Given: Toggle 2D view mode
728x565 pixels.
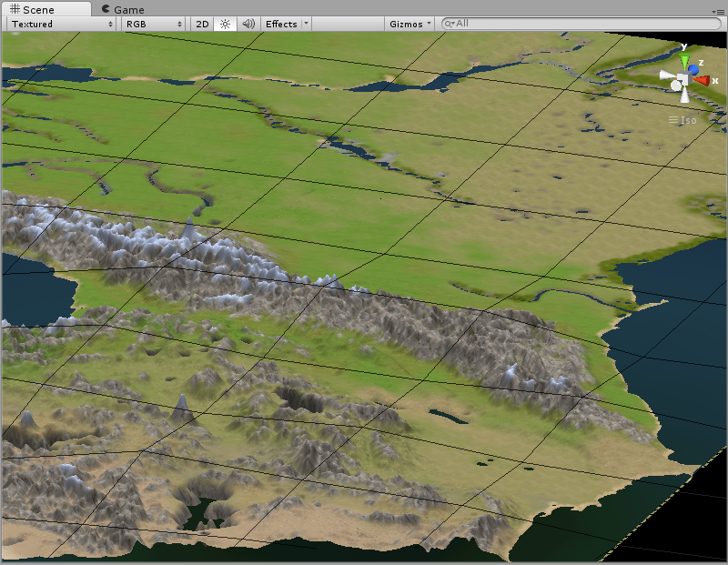Looking at the screenshot, I should click(x=201, y=25).
